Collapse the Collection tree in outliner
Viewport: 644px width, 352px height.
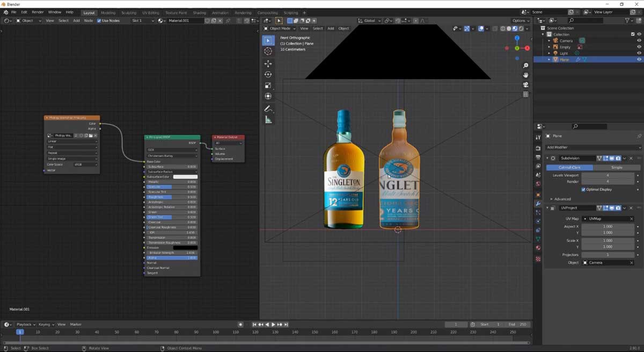(x=543, y=34)
